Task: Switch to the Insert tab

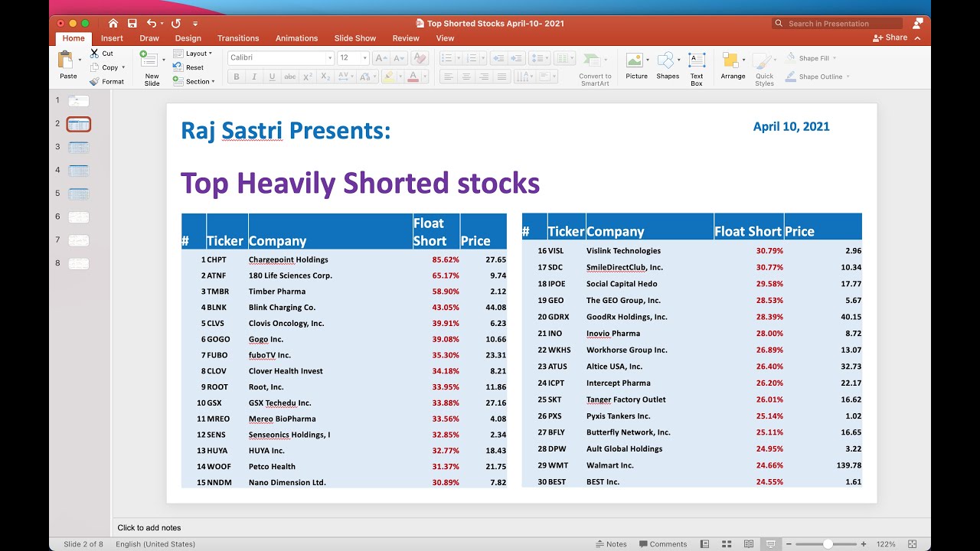Action: coord(112,38)
